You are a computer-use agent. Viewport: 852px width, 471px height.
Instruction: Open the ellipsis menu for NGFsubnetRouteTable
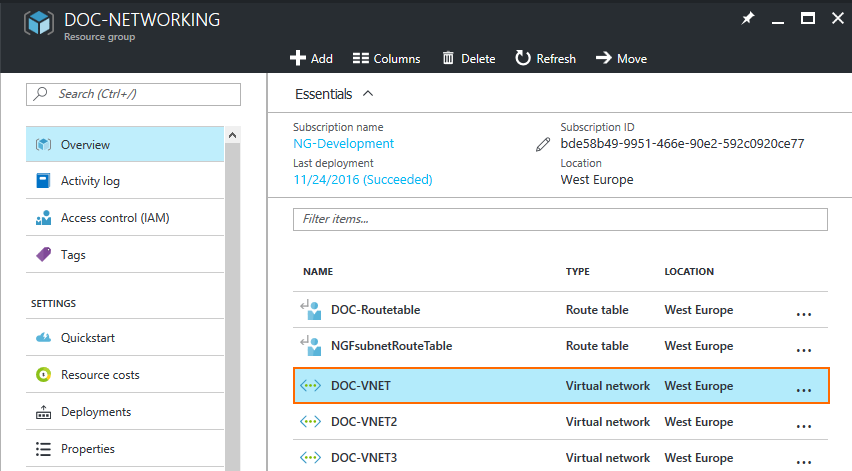point(804,350)
